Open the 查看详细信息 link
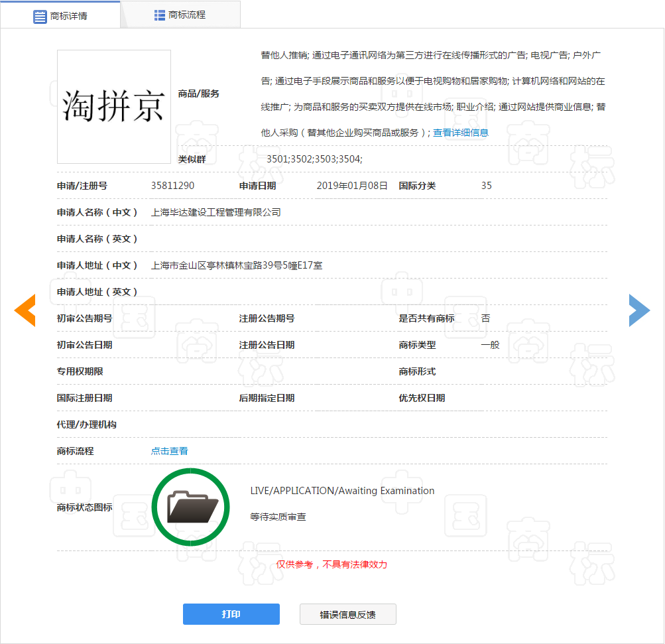 pyautogui.click(x=461, y=133)
